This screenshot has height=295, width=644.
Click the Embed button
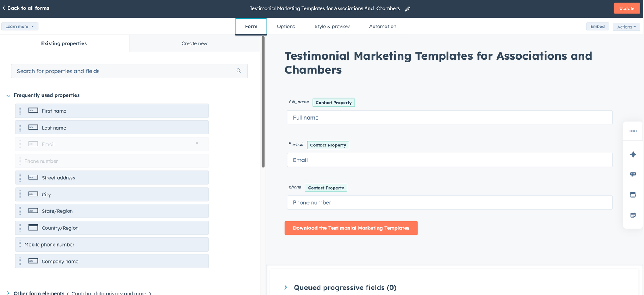tap(598, 27)
